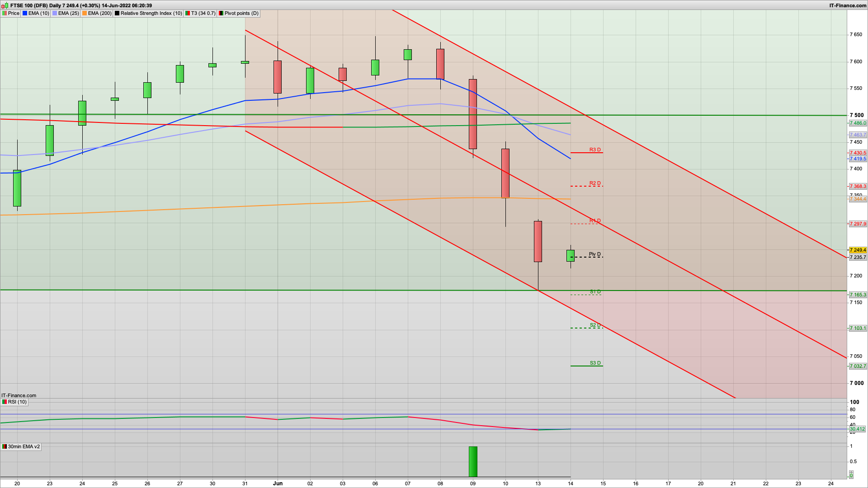Click the IT-Finance.com watermark above RSI panel
This screenshot has width=868, height=488.
[19, 395]
